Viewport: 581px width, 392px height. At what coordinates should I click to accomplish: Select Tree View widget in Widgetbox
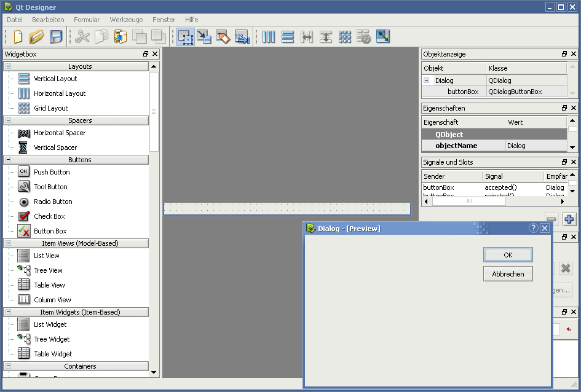tap(48, 270)
